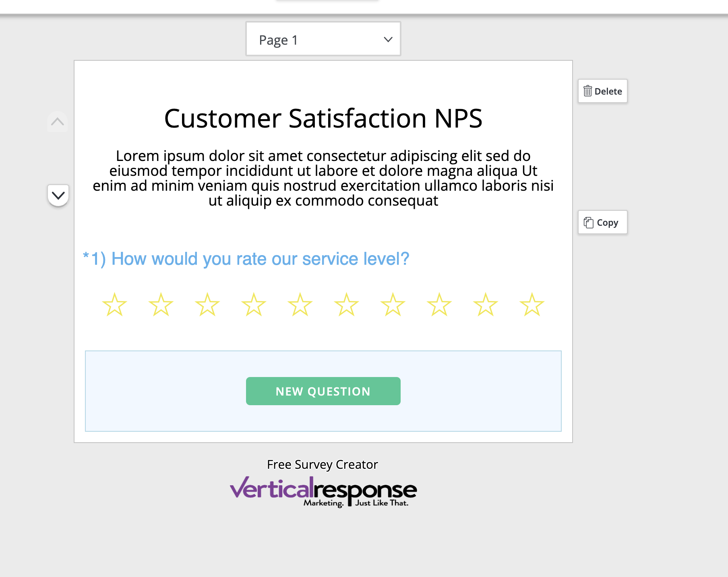This screenshot has height=577, width=728.
Task: Expand section using lower chevron arrow
Action: click(x=58, y=196)
